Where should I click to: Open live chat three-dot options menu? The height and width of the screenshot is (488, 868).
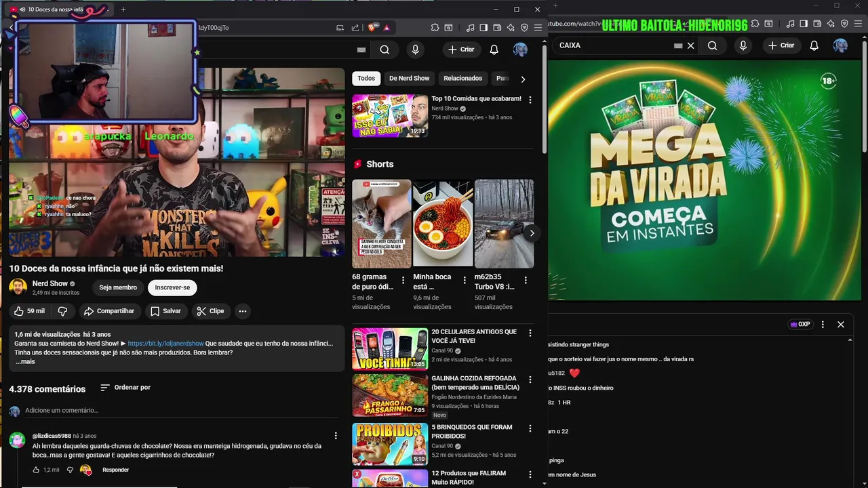click(823, 325)
